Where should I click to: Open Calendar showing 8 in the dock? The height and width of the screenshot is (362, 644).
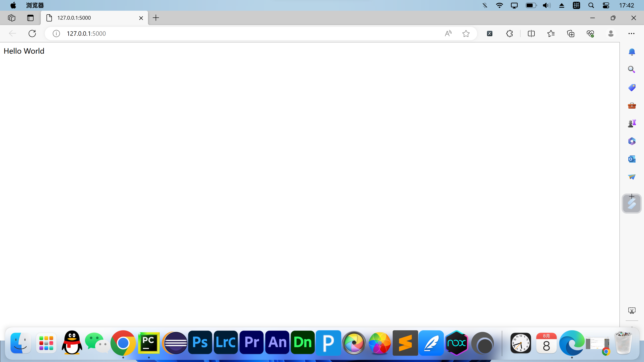[547, 343]
